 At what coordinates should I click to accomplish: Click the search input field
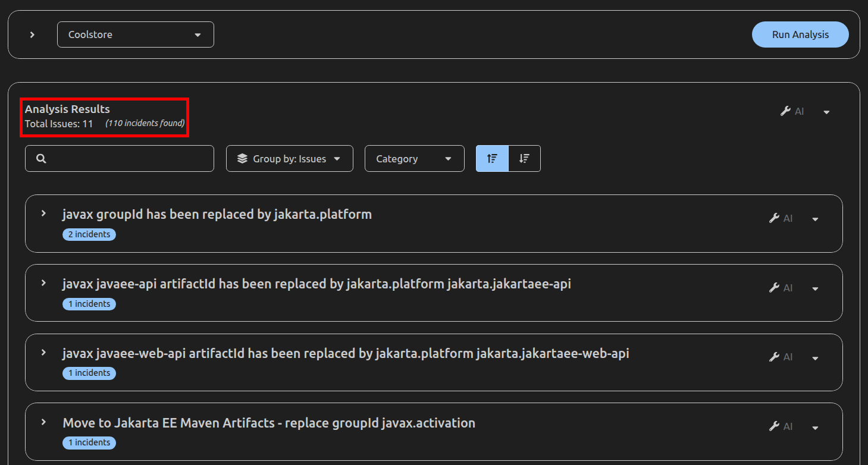point(120,159)
